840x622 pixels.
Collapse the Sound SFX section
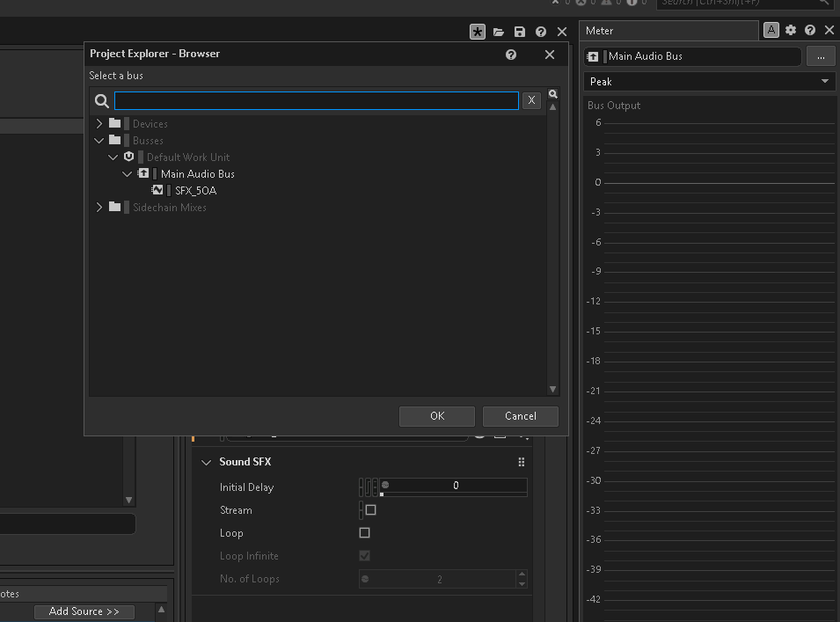(206, 463)
